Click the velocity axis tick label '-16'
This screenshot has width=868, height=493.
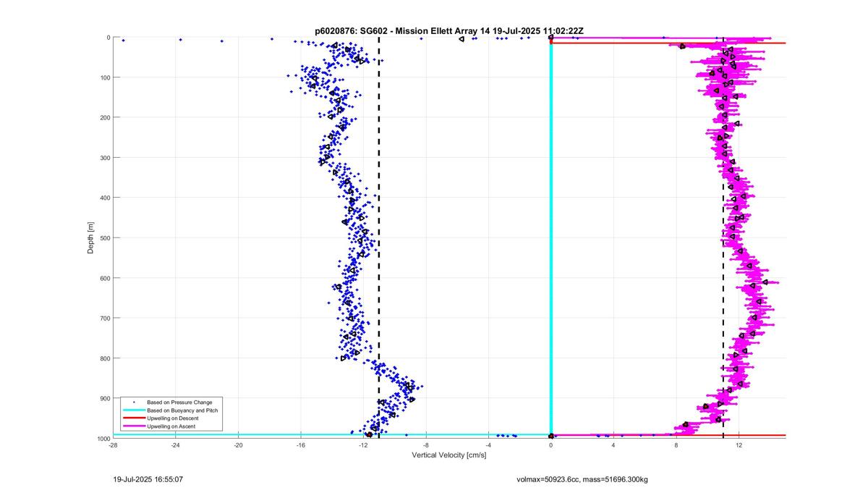301,445
